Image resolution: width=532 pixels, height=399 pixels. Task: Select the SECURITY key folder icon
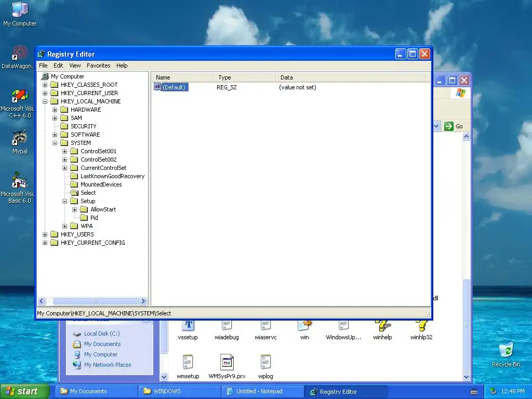[64, 126]
